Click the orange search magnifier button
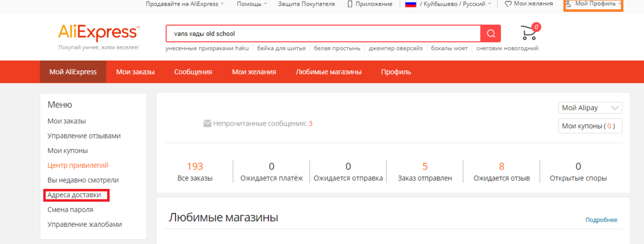The height and width of the screenshot is (244, 644). point(491,33)
